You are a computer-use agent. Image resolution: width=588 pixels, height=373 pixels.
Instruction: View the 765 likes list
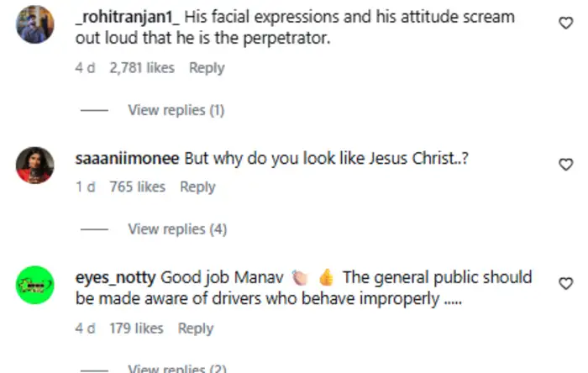coord(137,187)
